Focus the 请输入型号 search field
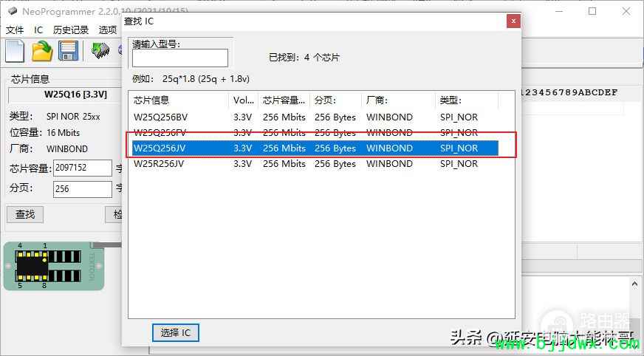The width and height of the screenshot is (644, 356). [179, 58]
